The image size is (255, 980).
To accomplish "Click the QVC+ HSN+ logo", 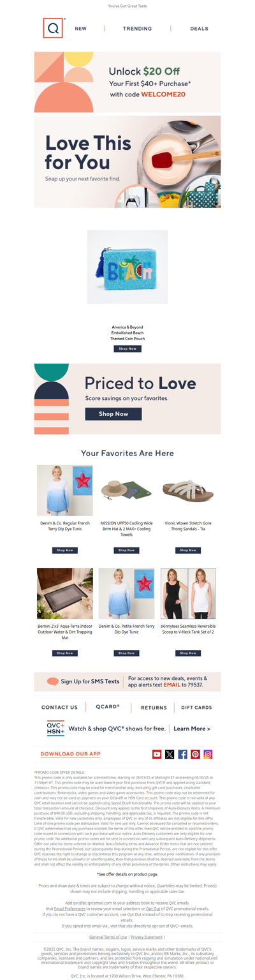I will 55,728.
